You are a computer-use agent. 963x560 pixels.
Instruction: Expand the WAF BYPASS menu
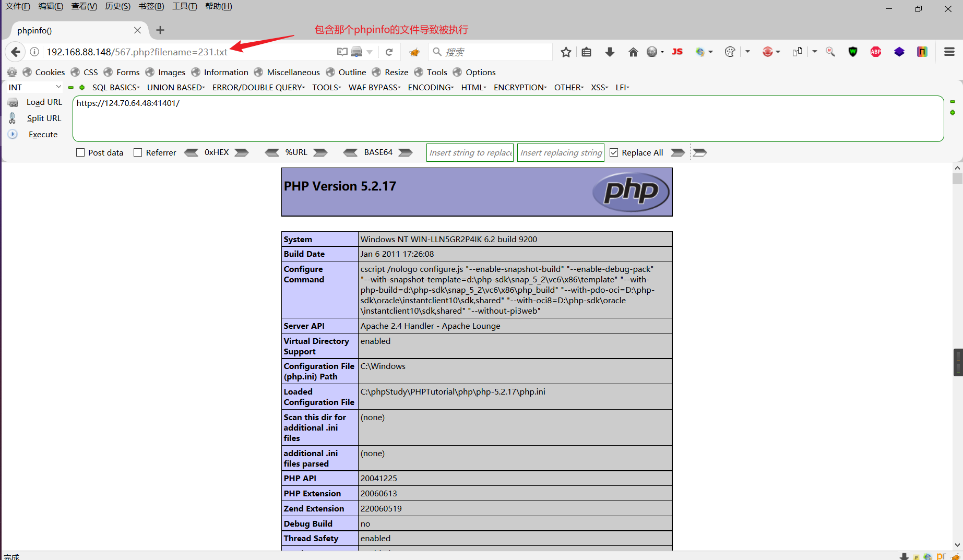pyautogui.click(x=374, y=87)
